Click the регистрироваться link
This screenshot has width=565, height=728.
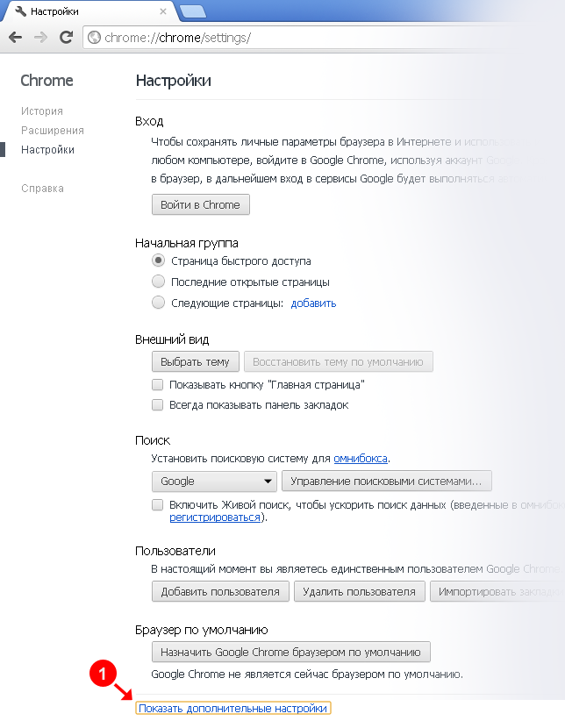[214, 517]
